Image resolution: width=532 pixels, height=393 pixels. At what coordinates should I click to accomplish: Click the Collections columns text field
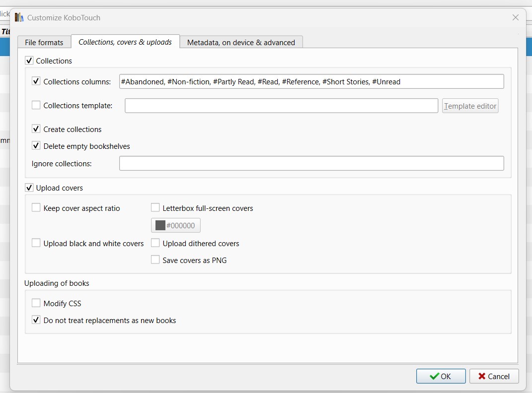(x=311, y=81)
